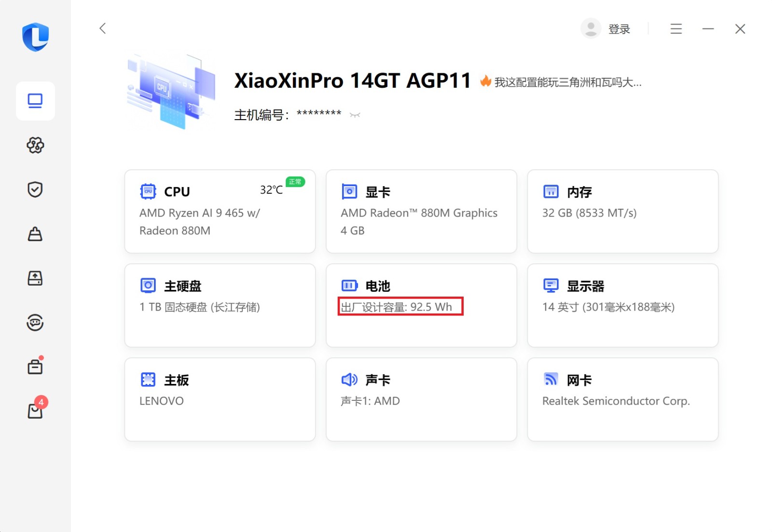
Task: Open the flower-shaped optimization sidebar icon
Action: (x=35, y=145)
